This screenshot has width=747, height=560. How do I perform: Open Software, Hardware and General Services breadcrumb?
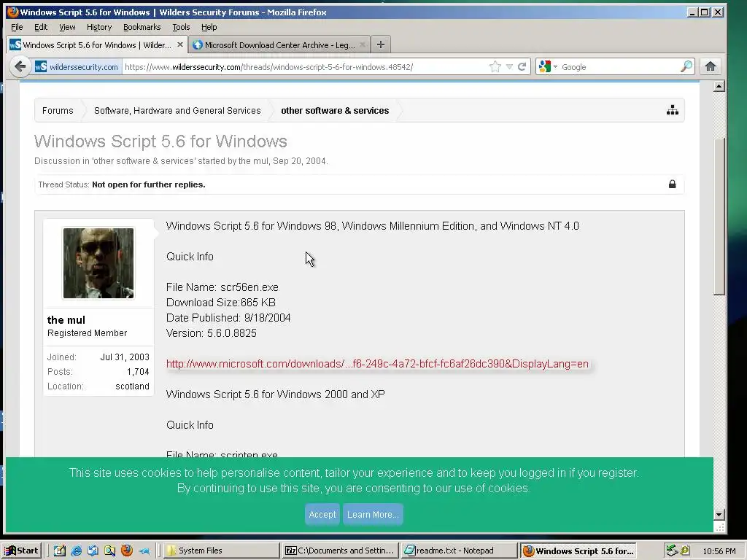pos(177,111)
